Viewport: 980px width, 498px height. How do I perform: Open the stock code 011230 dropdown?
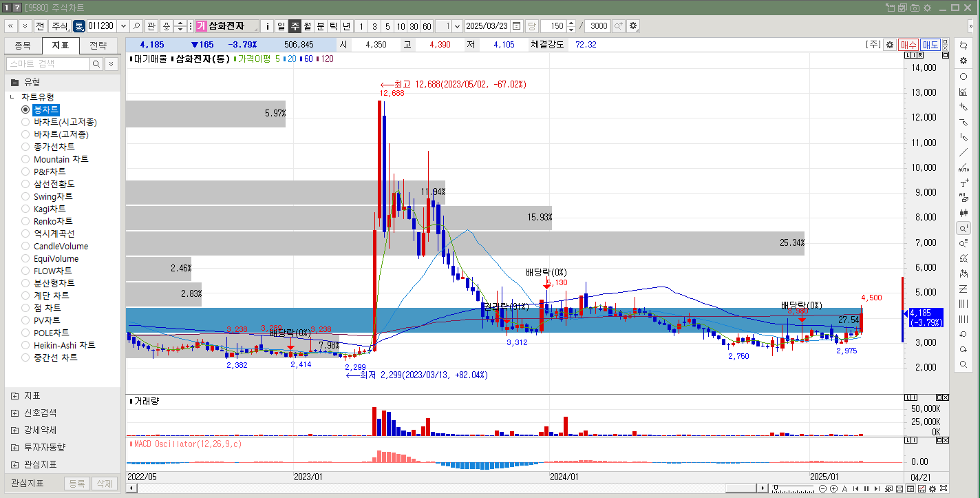[123, 25]
